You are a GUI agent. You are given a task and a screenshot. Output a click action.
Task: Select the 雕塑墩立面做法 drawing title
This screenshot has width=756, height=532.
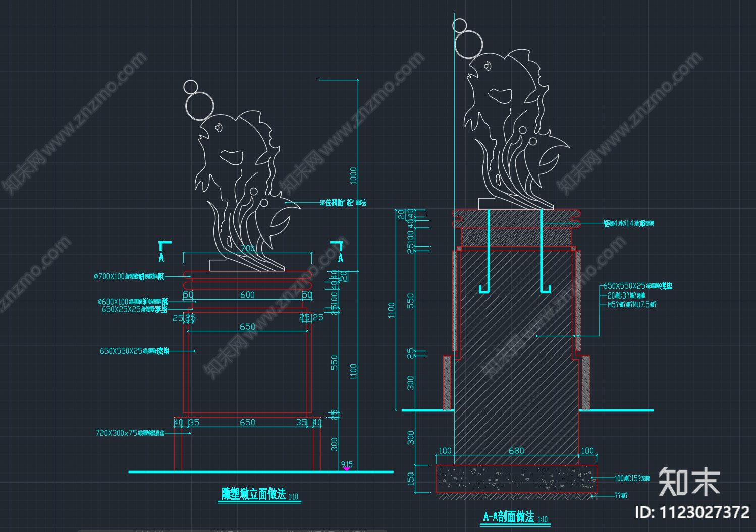(x=253, y=494)
